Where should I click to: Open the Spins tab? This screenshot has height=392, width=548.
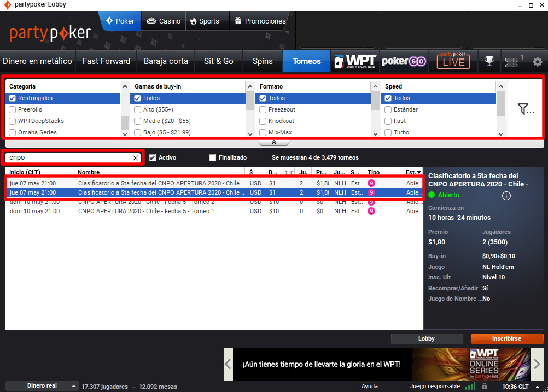[263, 61]
